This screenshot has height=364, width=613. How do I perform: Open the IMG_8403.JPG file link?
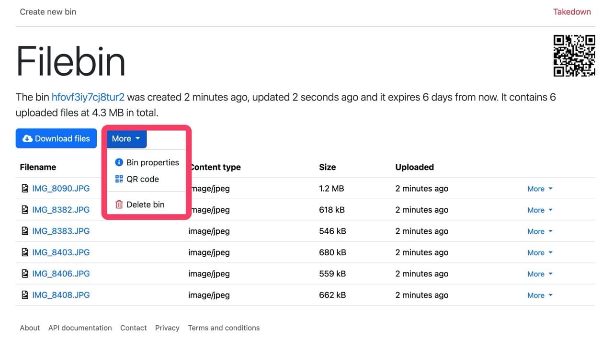click(61, 252)
